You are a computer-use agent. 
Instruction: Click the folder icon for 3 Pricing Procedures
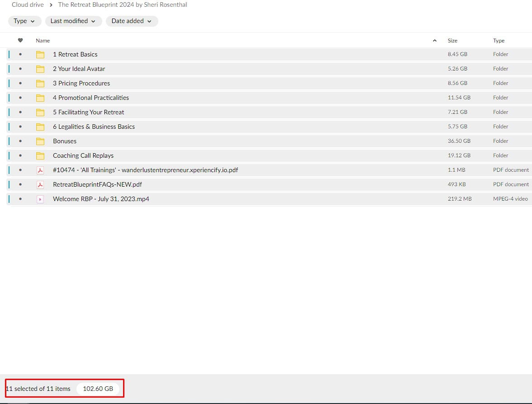coord(40,84)
